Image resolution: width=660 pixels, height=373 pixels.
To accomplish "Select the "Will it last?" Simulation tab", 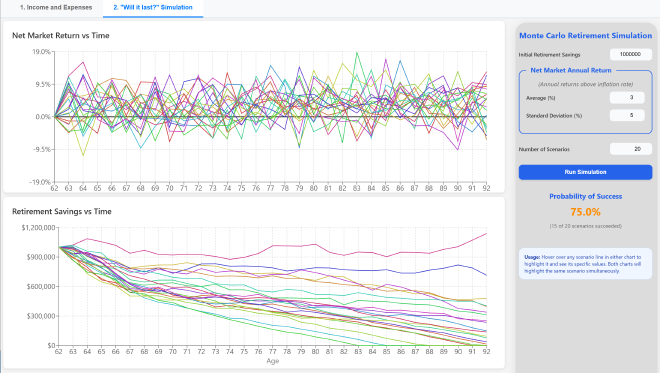I will 153,8.
